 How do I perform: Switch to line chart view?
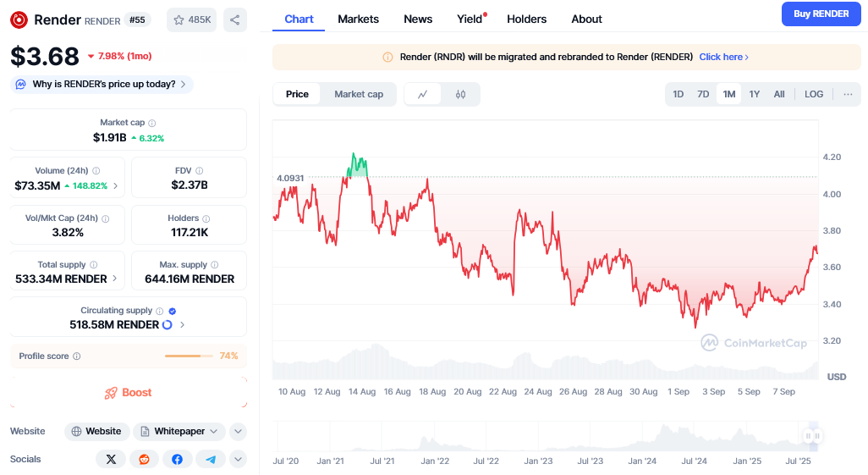pyautogui.click(x=423, y=94)
